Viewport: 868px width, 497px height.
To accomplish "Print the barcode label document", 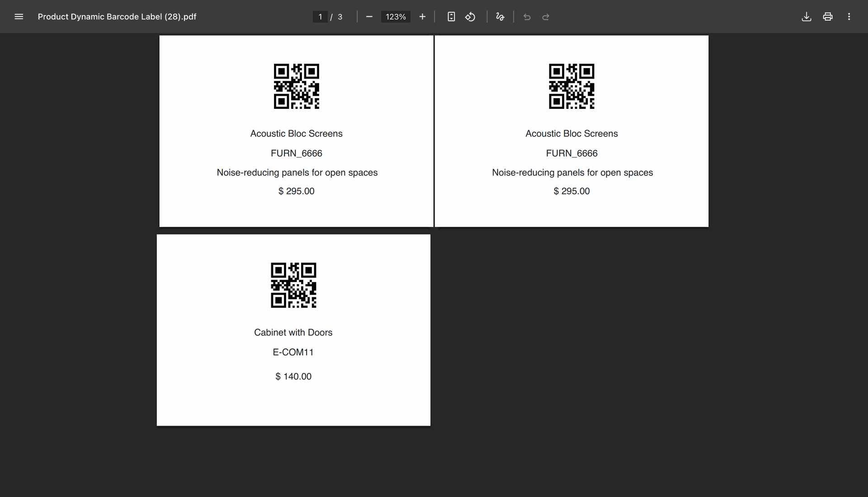I will (828, 17).
